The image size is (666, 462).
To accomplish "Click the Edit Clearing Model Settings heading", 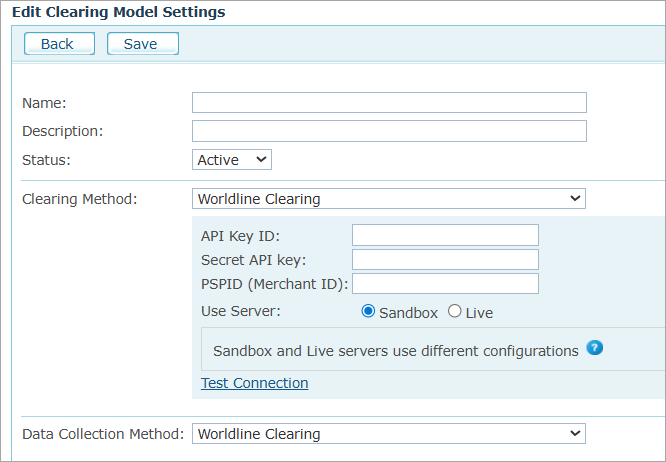I will [x=119, y=13].
